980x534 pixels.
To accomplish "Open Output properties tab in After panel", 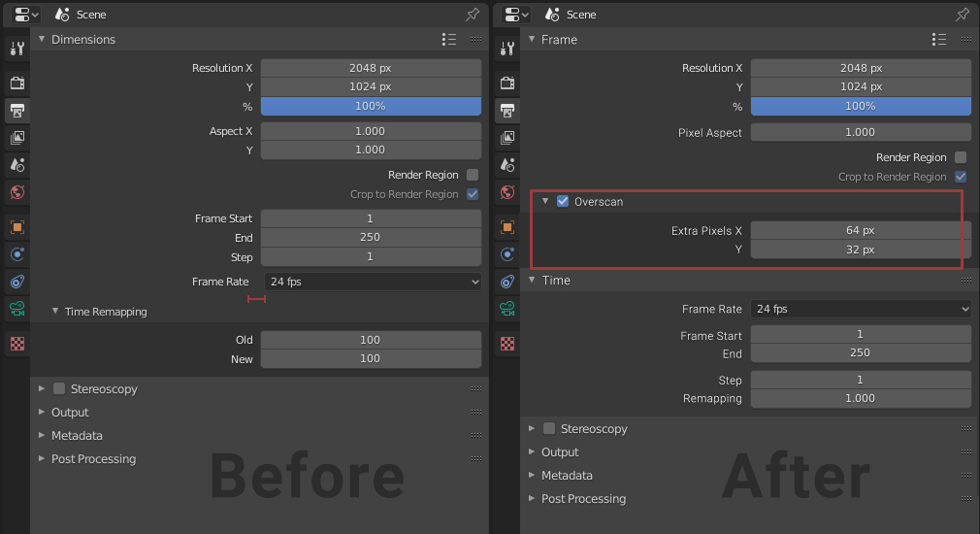I will pyautogui.click(x=507, y=111).
